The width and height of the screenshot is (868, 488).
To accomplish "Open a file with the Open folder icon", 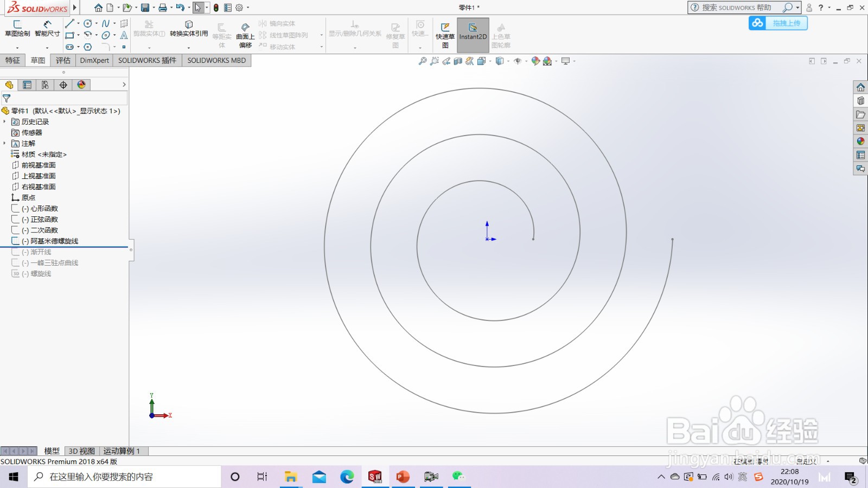I will tap(127, 8).
